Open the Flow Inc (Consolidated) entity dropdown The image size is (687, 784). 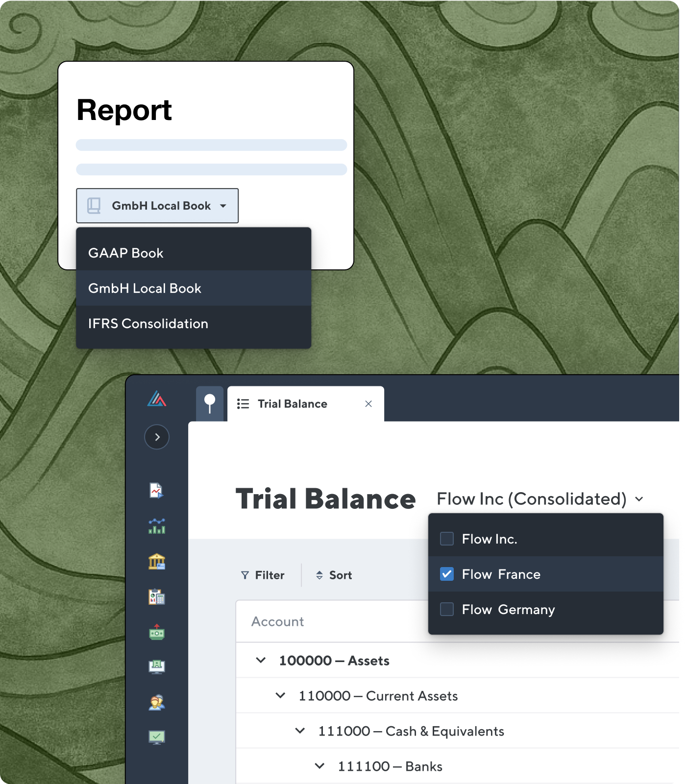coord(540,499)
